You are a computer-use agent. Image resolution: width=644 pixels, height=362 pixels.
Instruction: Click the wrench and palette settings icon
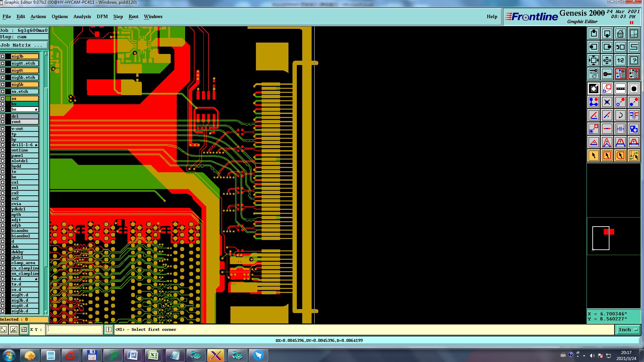click(x=594, y=74)
